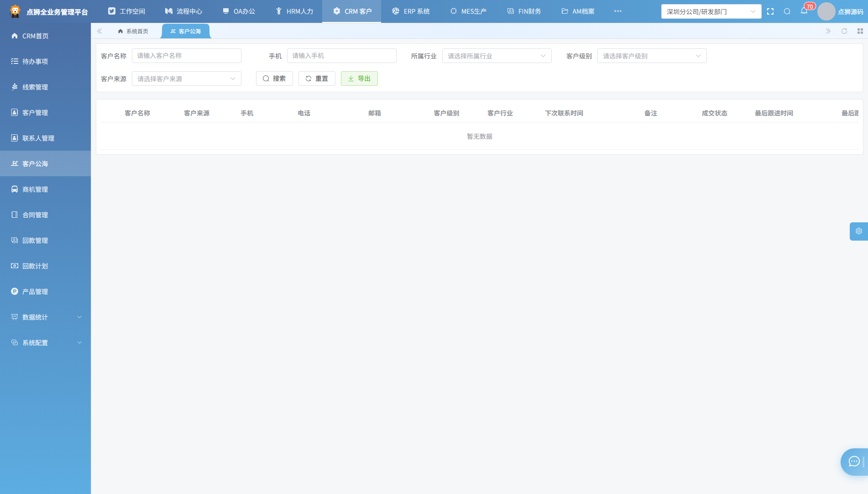The height and width of the screenshot is (494, 868).
Task: Toggle fullscreen mode icon
Action: [770, 11]
